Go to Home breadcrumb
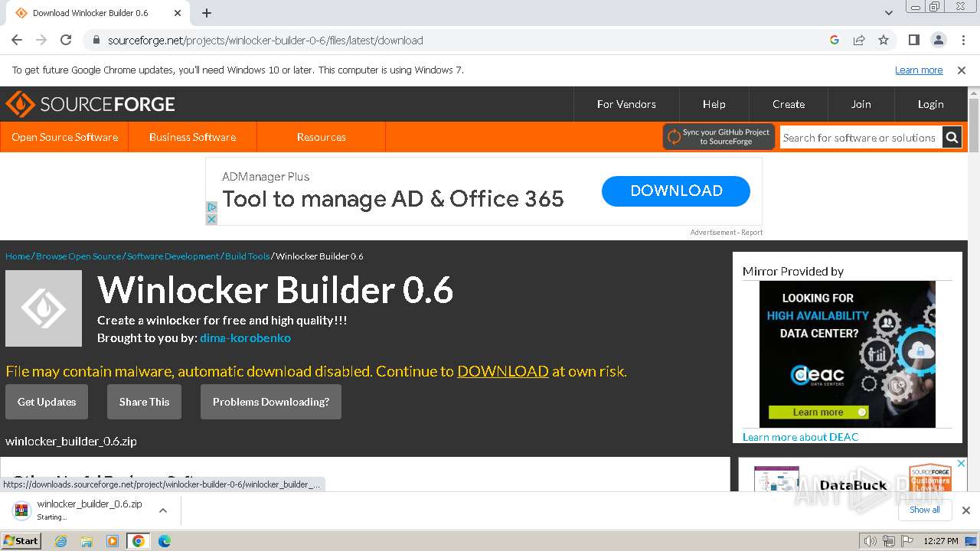The width and height of the screenshot is (980, 551). pyautogui.click(x=18, y=256)
